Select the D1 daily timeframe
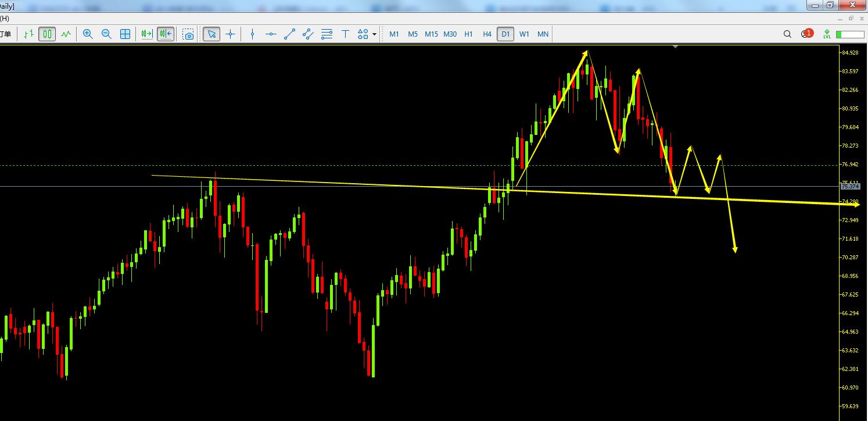 pyautogui.click(x=505, y=34)
